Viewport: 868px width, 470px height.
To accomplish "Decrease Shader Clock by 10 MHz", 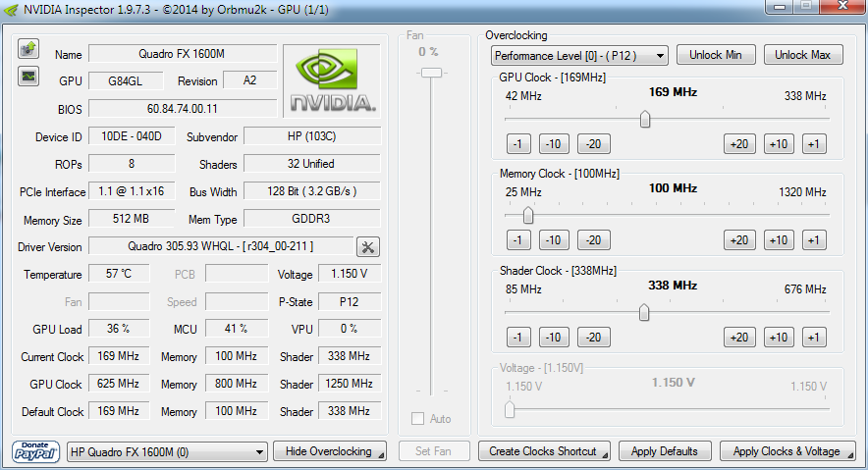I will pyautogui.click(x=554, y=338).
